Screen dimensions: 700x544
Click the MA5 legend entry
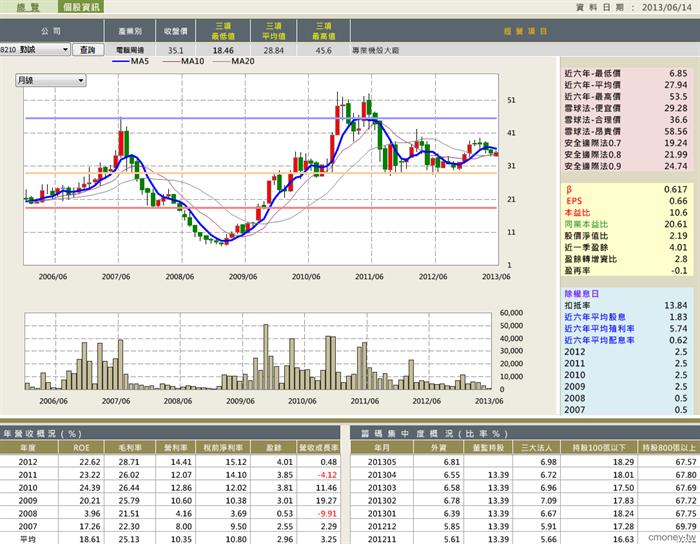tap(130, 61)
